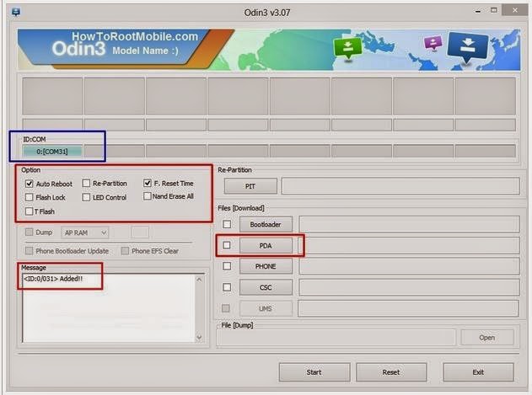The image size is (532, 395).
Task: Minimize the Odin3 window
Action: coord(478,12)
